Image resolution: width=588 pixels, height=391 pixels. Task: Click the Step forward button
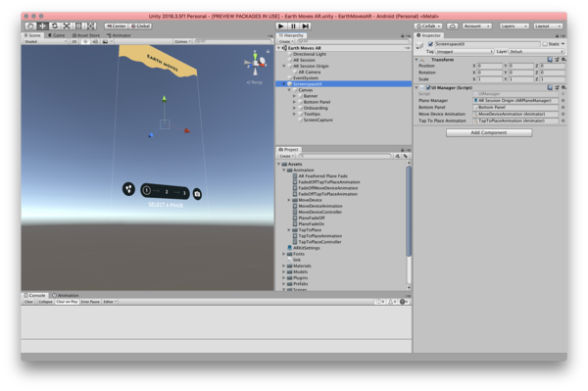(306, 25)
